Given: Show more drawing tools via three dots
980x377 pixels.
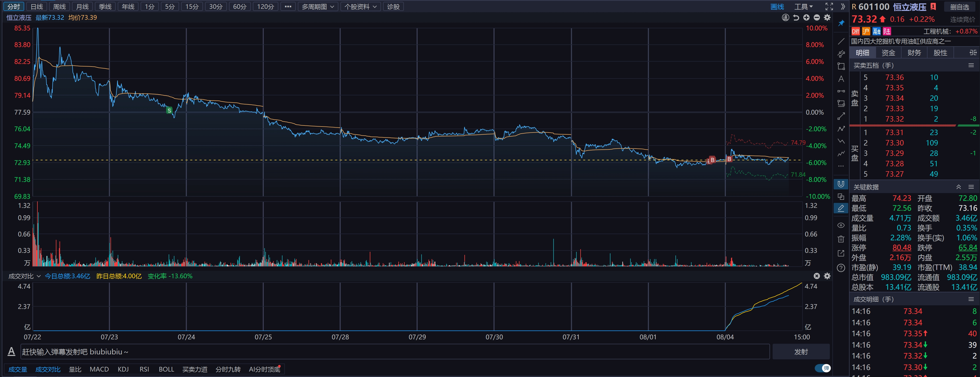Looking at the screenshot, I should (841, 166).
